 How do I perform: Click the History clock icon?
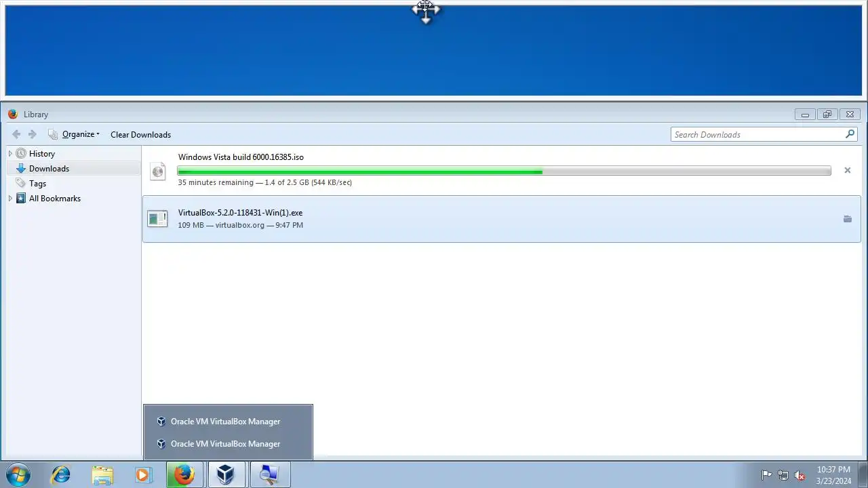pyautogui.click(x=21, y=154)
